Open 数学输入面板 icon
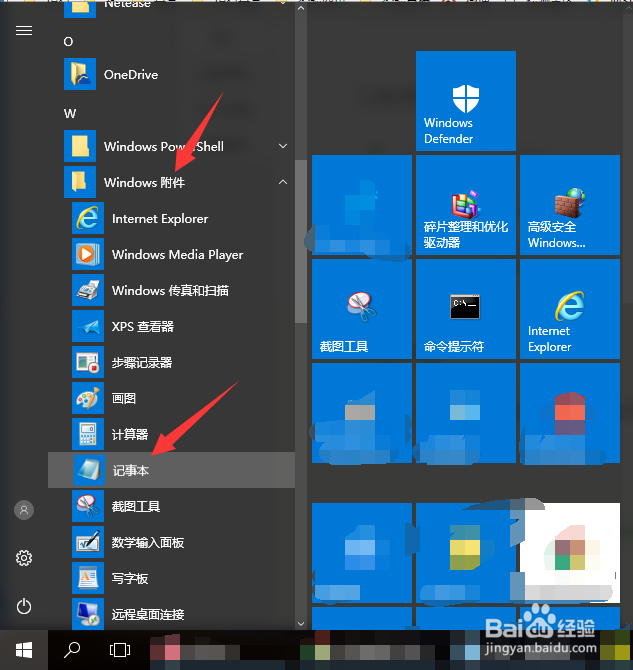633x670 pixels. click(88, 542)
